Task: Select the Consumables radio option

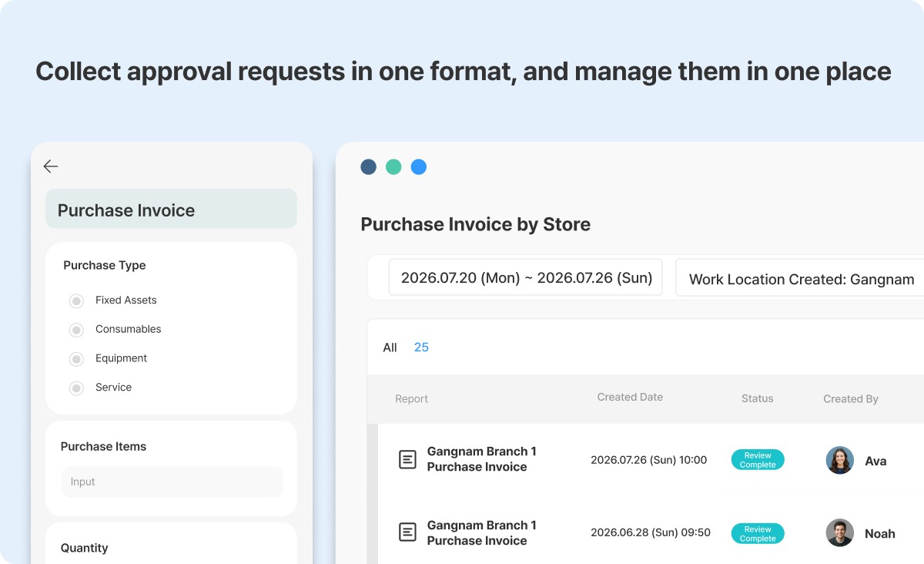Action: point(76,330)
